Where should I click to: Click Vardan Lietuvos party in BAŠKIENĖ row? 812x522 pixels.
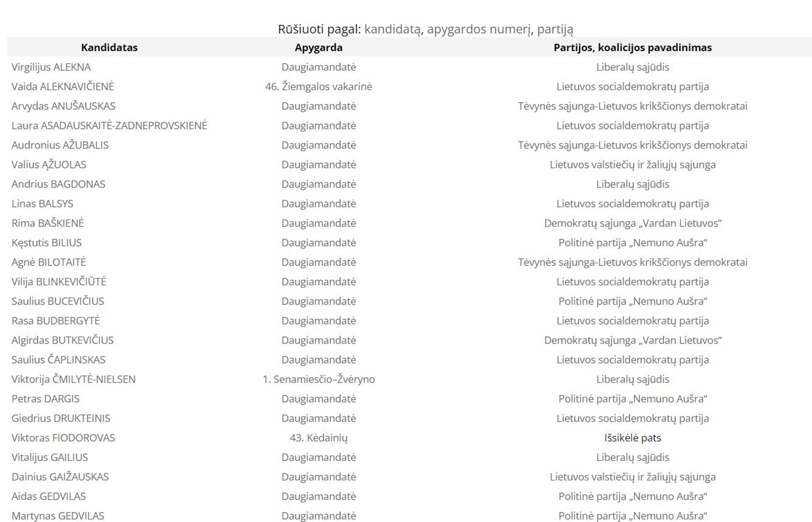pos(633,223)
